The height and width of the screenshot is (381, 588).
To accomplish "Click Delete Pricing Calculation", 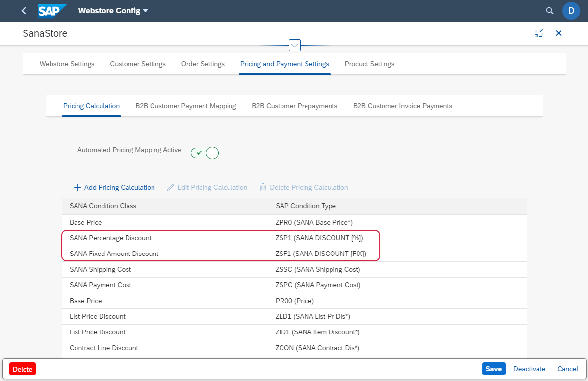I will coord(304,187).
